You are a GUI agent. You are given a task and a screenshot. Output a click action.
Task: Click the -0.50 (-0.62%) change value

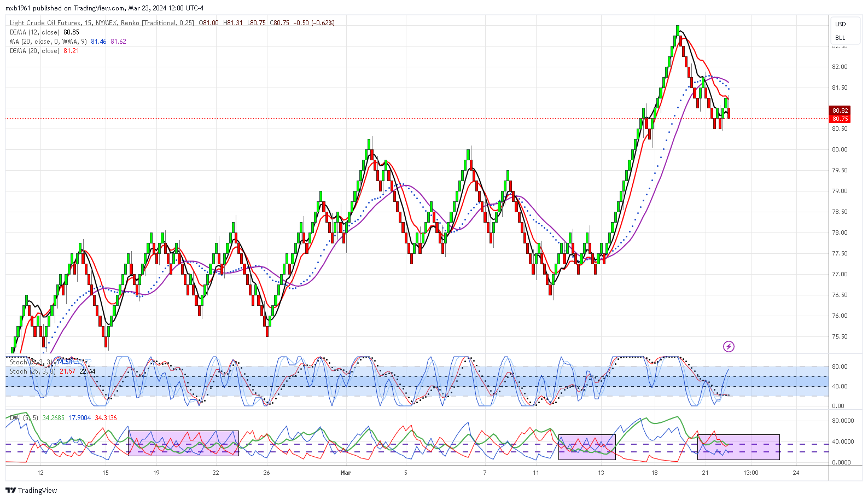tap(314, 23)
